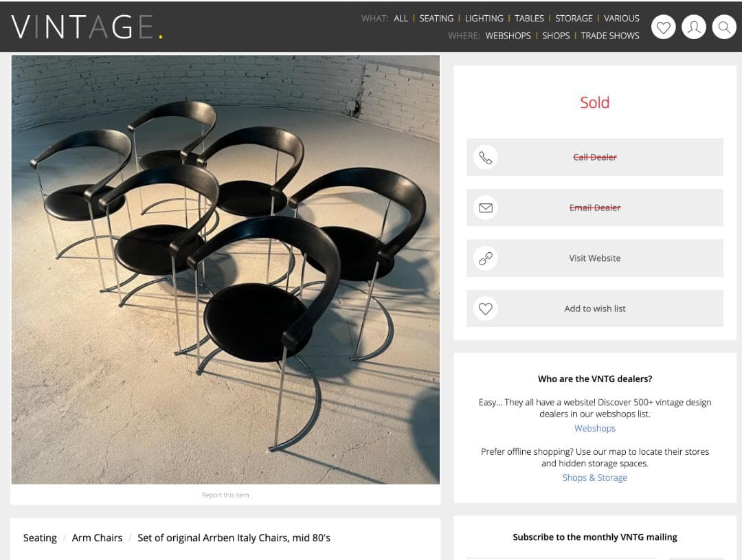
Task: Go to the VINTAGE logo home
Action: 87,27
